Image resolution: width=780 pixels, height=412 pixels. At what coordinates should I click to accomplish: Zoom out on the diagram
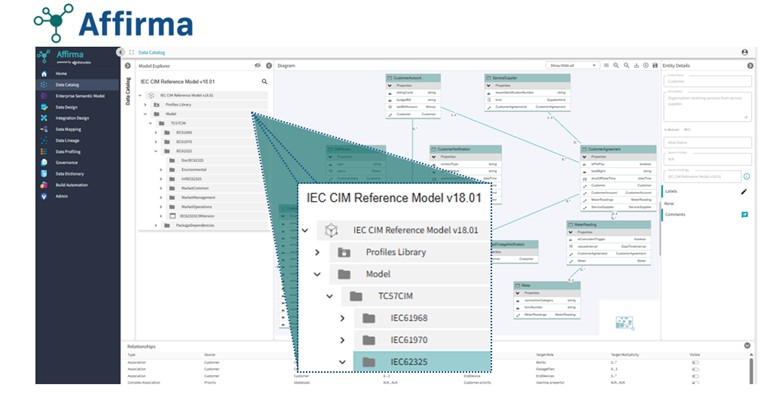[626, 66]
